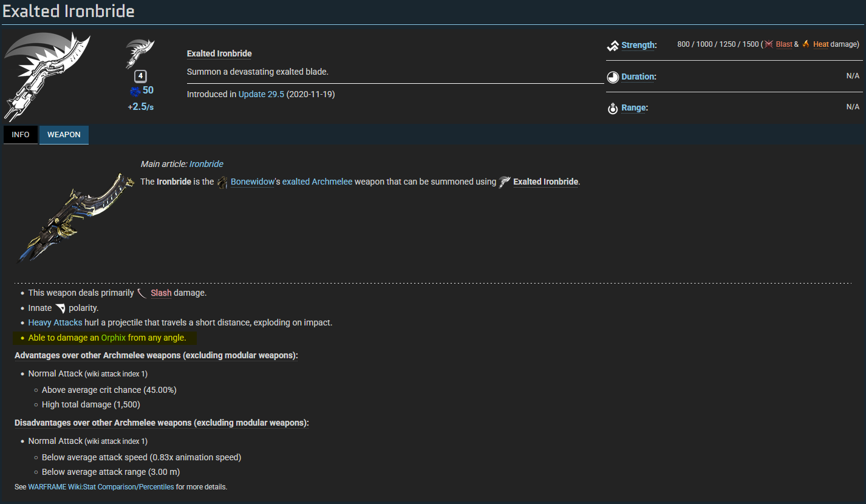Click the Heat damage flame icon
Image resolution: width=866 pixels, height=504 pixels.
tap(806, 44)
